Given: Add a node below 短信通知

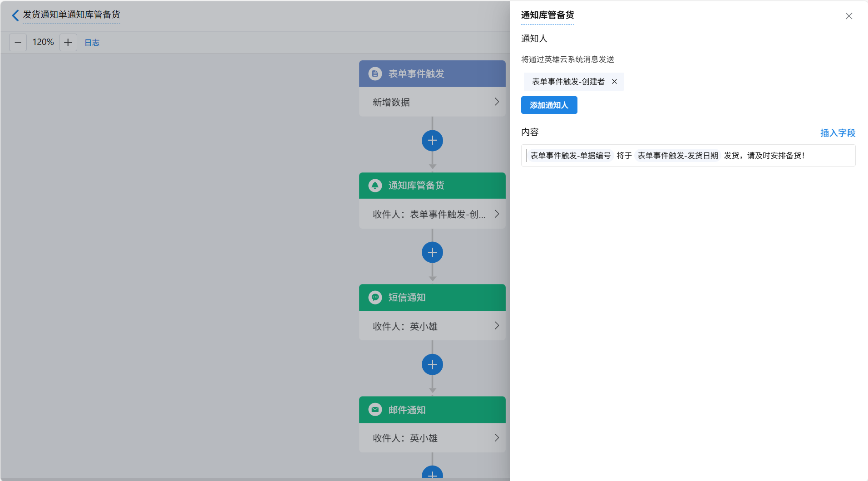Looking at the screenshot, I should (432, 365).
